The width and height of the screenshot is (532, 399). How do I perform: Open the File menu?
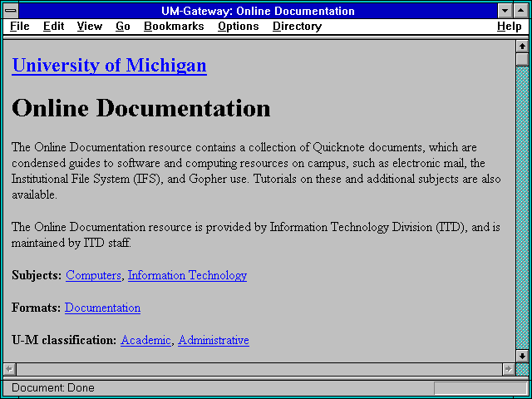pyautogui.click(x=20, y=27)
